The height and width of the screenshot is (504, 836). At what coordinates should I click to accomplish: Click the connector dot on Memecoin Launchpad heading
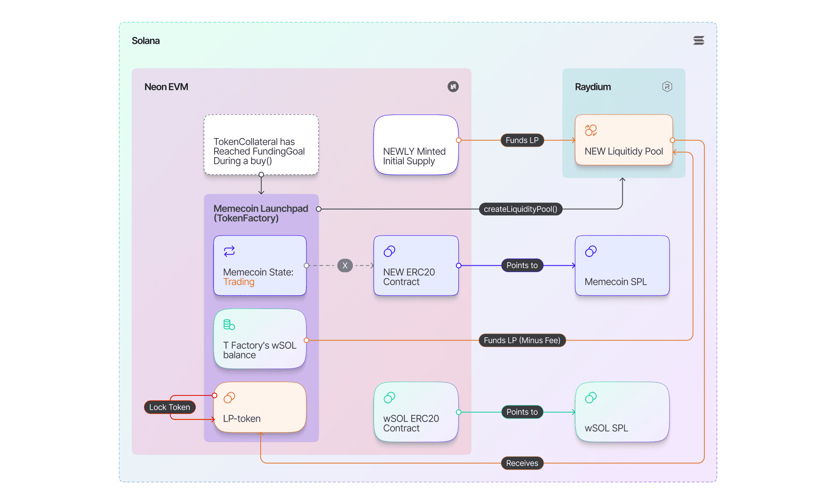[319, 209]
